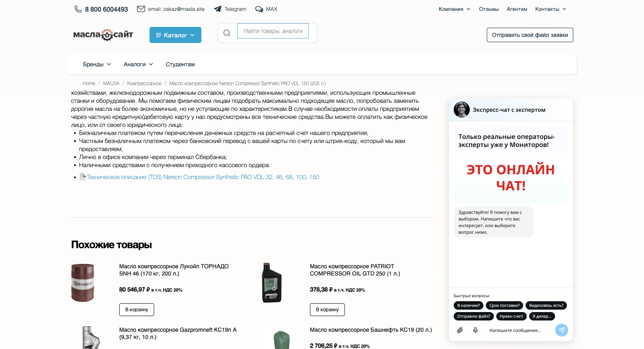Go to the Отзывы page
Viewport: 644px width, 349px height.
[x=489, y=9]
